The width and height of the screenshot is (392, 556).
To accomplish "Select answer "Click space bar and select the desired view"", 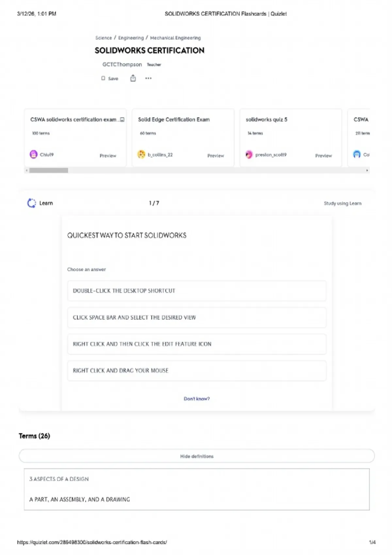I will (197, 317).
